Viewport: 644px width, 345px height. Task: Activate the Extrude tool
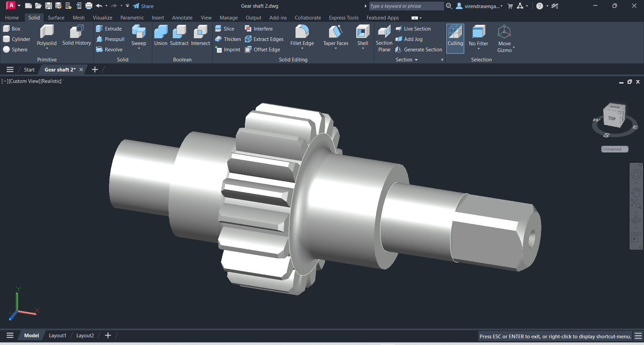point(109,29)
